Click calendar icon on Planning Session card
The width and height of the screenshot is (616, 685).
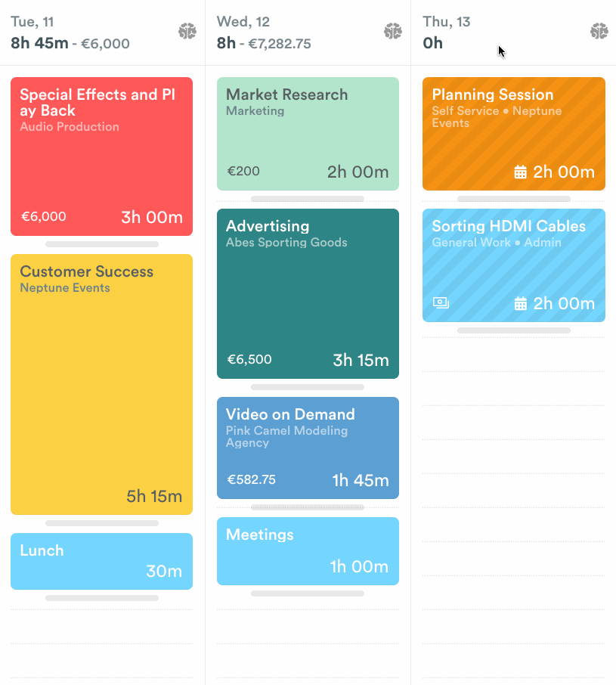pos(520,172)
